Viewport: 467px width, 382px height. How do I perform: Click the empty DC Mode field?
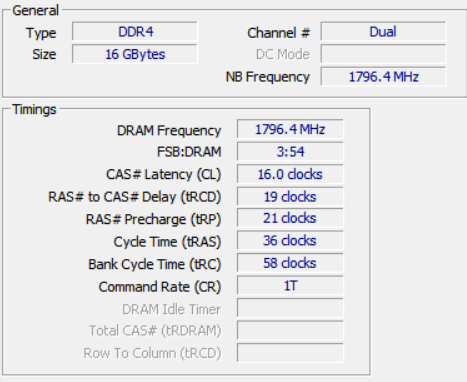[x=383, y=54]
